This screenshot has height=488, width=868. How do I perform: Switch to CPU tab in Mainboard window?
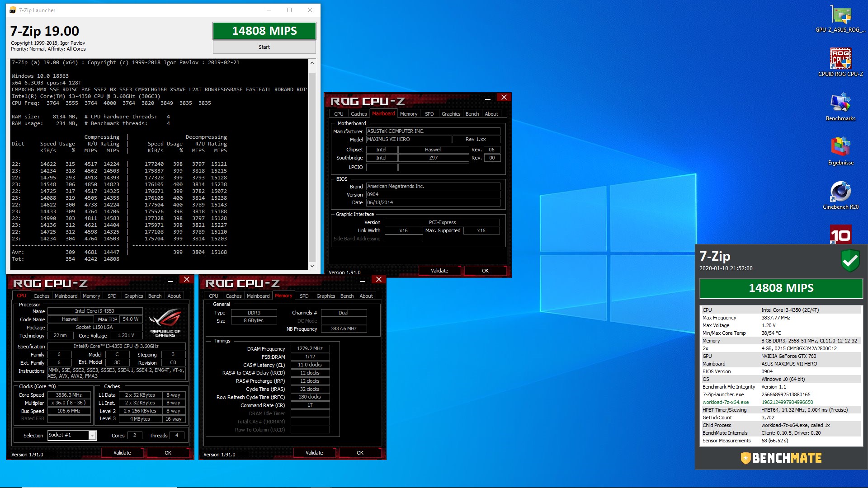pos(339,114)
